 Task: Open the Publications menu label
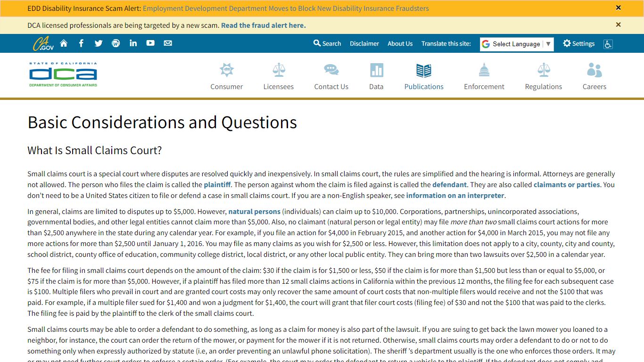tap(424, 87)
